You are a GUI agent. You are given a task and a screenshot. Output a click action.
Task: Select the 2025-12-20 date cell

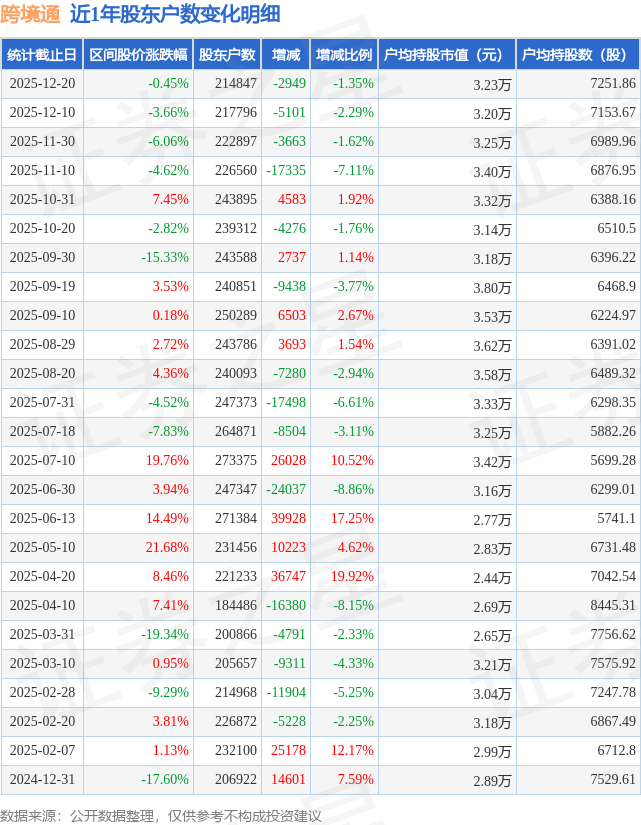click(42, 84)
